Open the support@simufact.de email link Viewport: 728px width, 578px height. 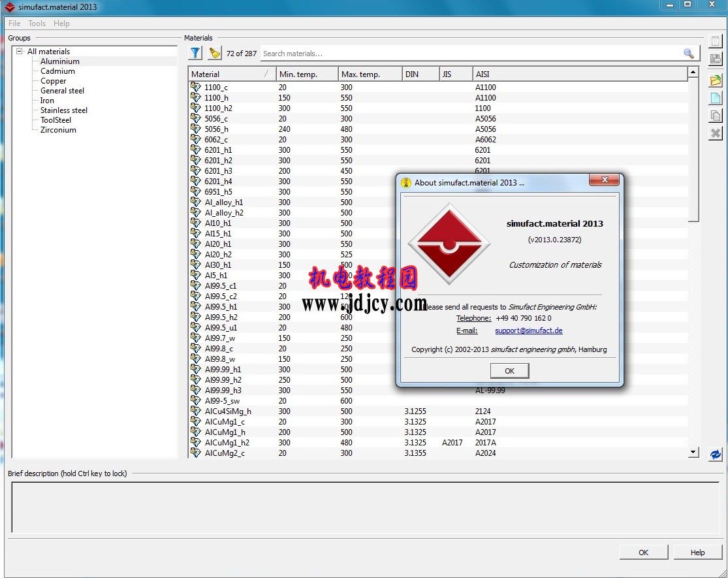pyautogui.click(x=528, y=330)
